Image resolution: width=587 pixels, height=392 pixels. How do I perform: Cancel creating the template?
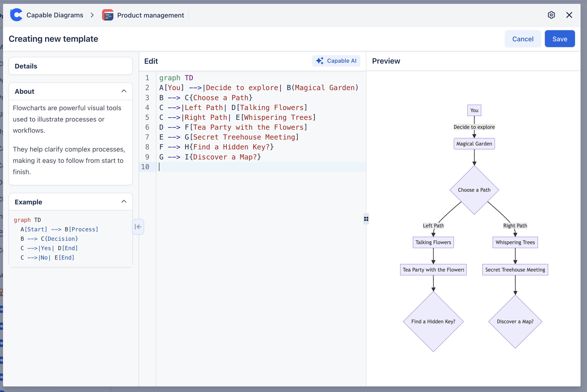(x=523, y=39)
